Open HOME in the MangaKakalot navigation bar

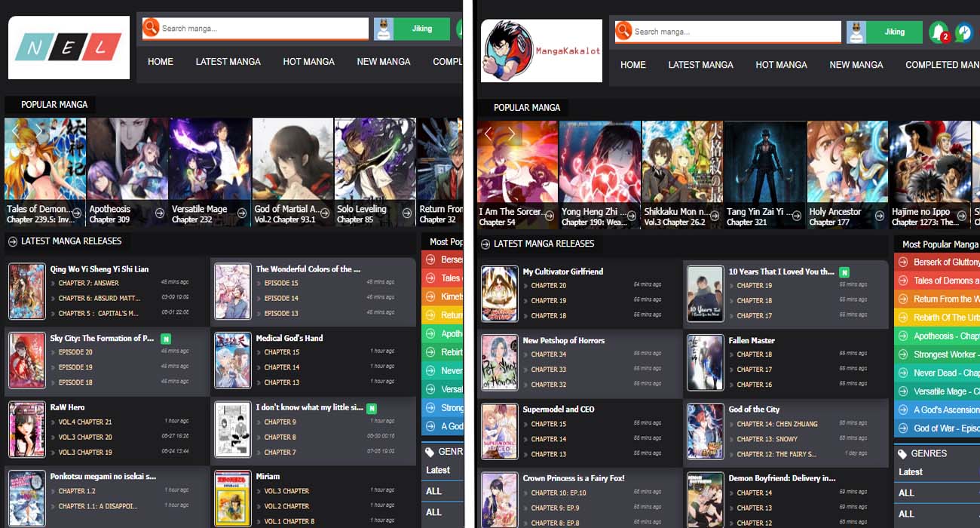[x=633, y=65]
